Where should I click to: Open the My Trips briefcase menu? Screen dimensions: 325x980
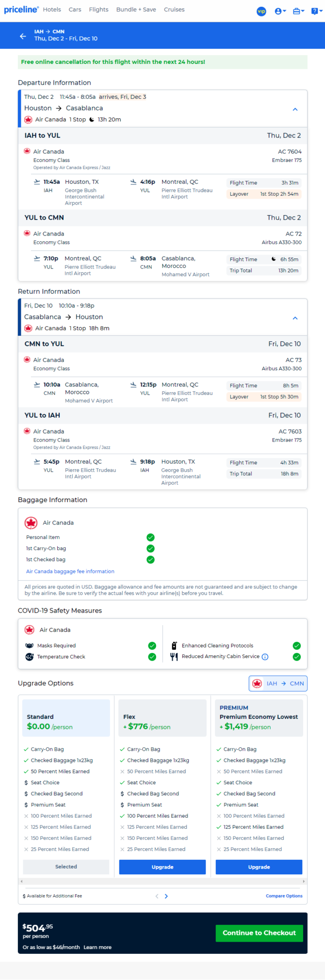pos(299,11)
